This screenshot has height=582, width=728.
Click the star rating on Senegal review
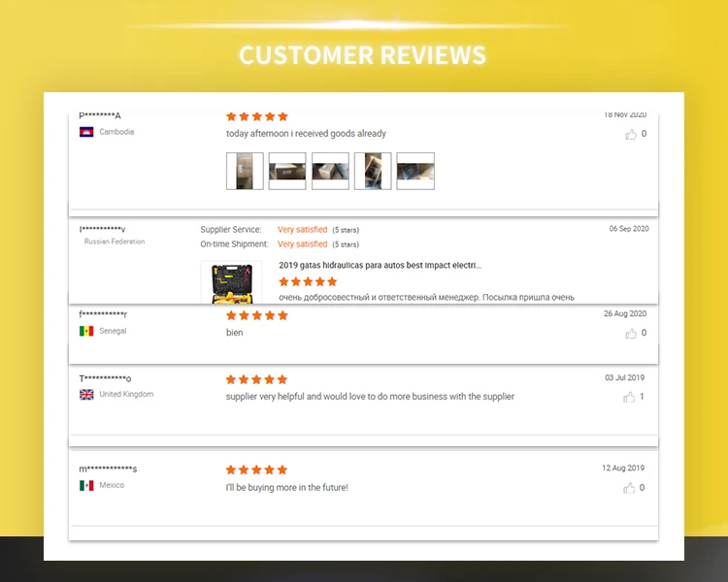(257, 316)
